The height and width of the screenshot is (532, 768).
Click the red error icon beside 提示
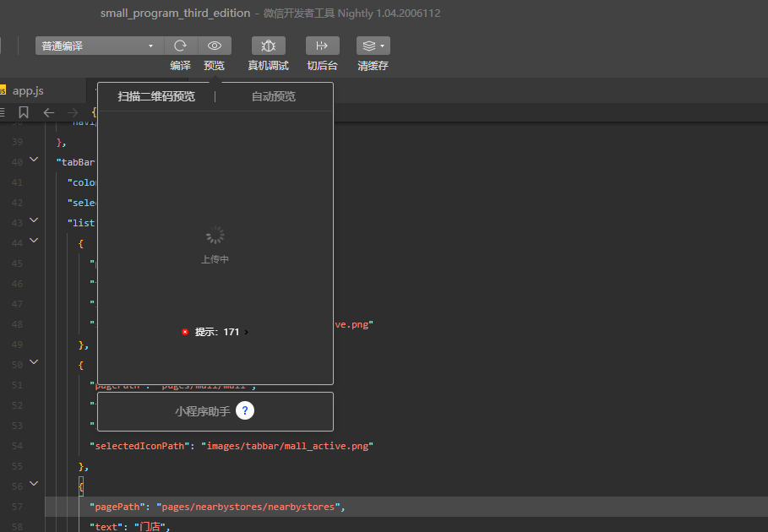point(185,332)
